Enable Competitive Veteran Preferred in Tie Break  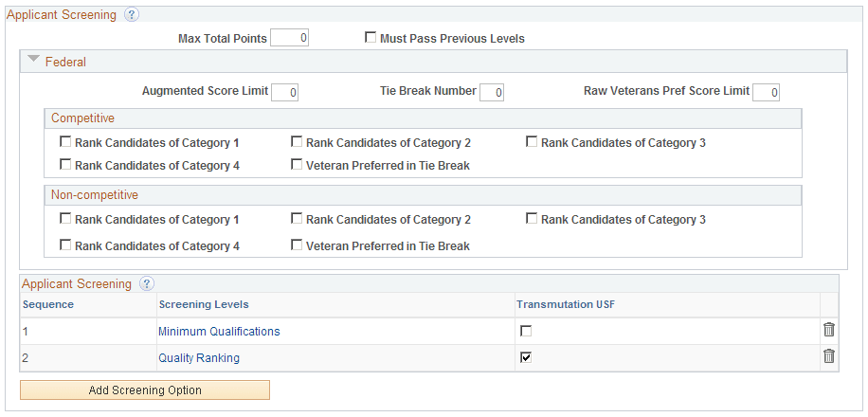click(x=297, y=165)
